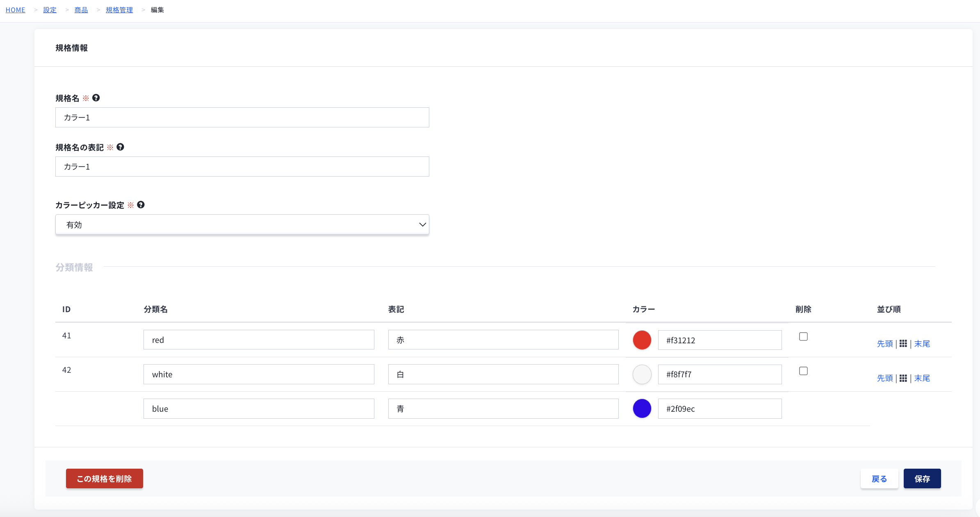Click the grid sort handle for white row
Screen dimensions: 980x517
[x=903, y=378]
